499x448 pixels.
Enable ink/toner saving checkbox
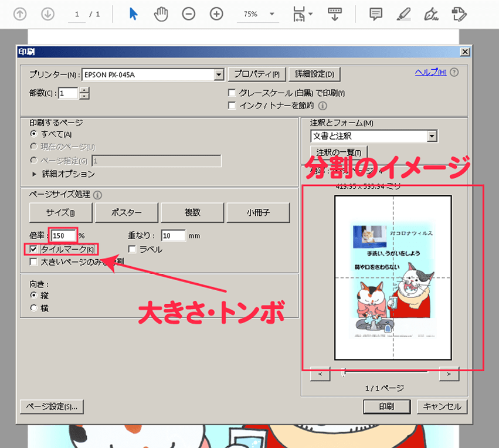232,106
